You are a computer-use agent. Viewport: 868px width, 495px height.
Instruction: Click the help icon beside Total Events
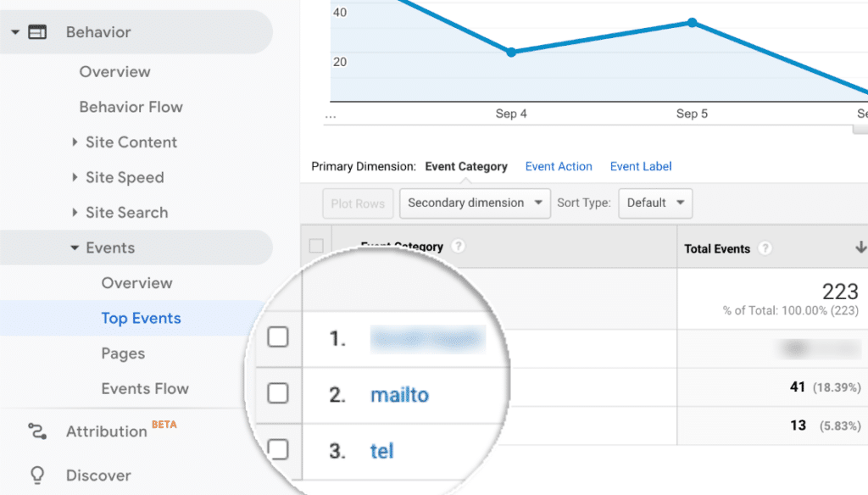tap(764, 248)
